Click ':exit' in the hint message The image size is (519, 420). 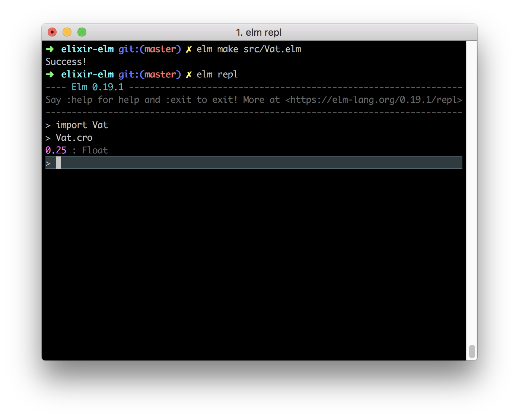(178, 100)
